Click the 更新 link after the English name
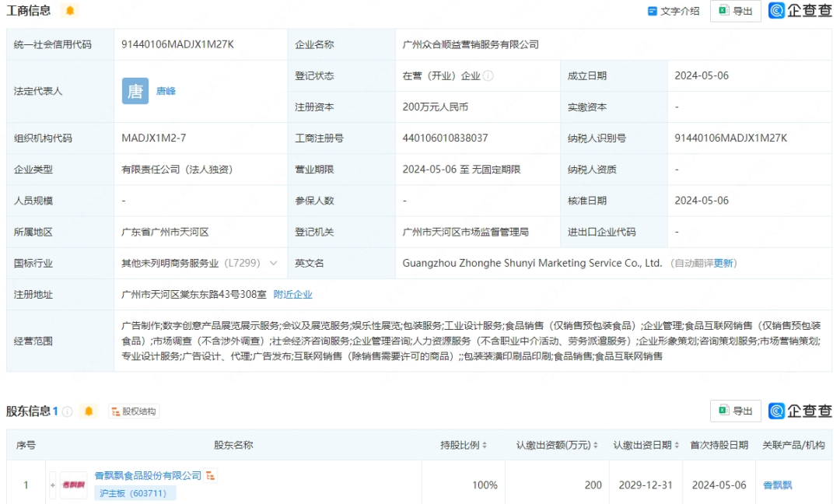The height and width of the screenshot is (504, 840). point(723,263)
